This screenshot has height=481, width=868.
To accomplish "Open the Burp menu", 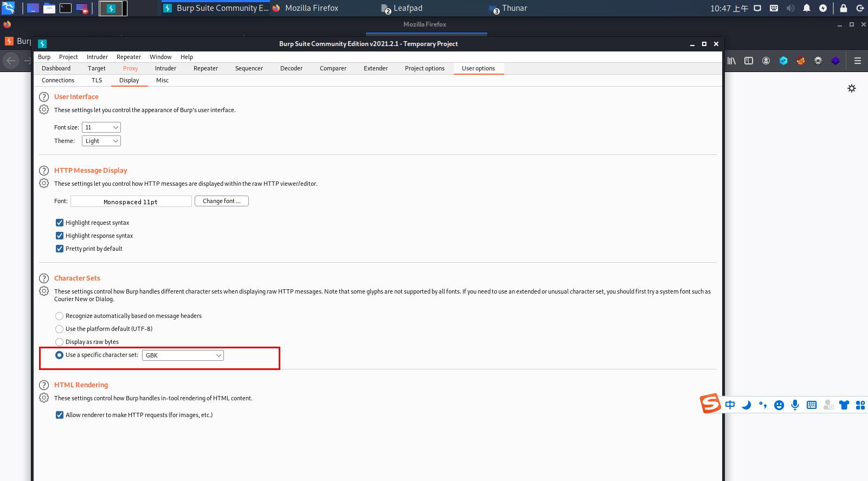I will (x=44, y=57).
